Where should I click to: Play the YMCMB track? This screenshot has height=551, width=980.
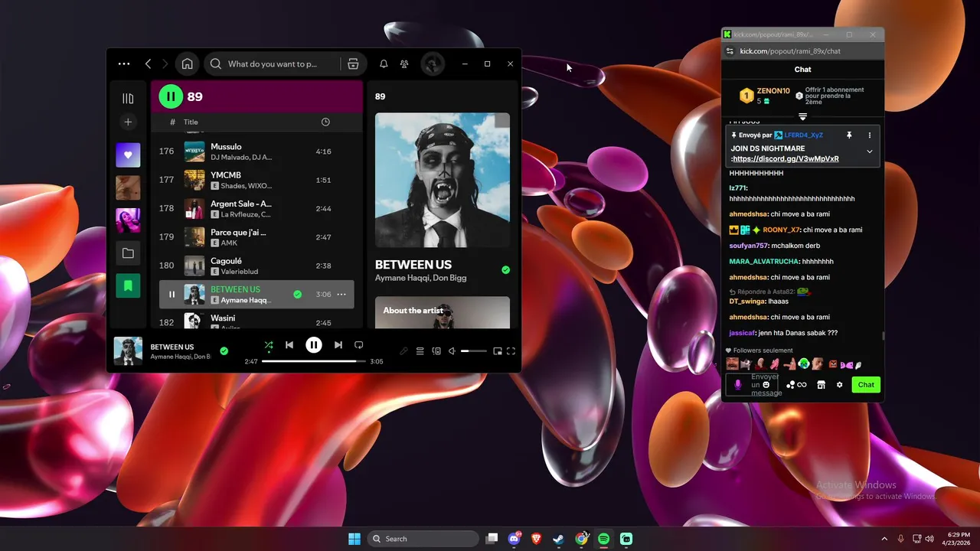coord(256,181)
